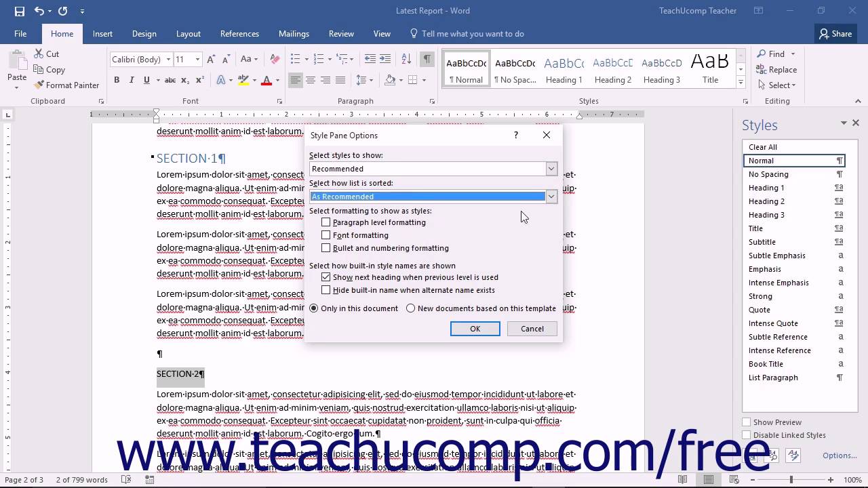
Task: Open the font name dropdown
Action: 168,60
